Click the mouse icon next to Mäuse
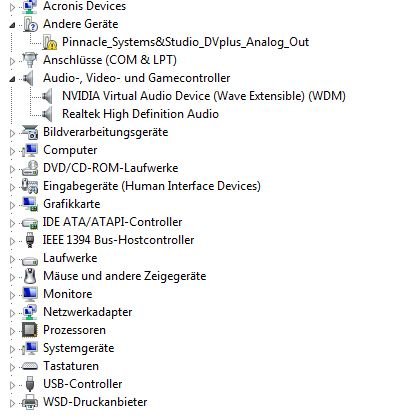Image resolution: width=413 pixels, height=419 pixels. click(x=30, y=276)
